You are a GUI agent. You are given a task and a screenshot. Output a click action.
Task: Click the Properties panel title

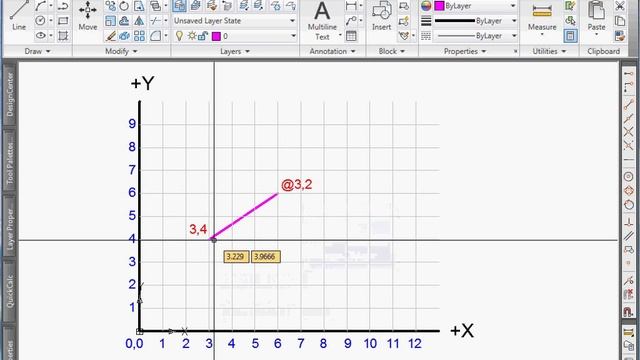tap(461, 51)
